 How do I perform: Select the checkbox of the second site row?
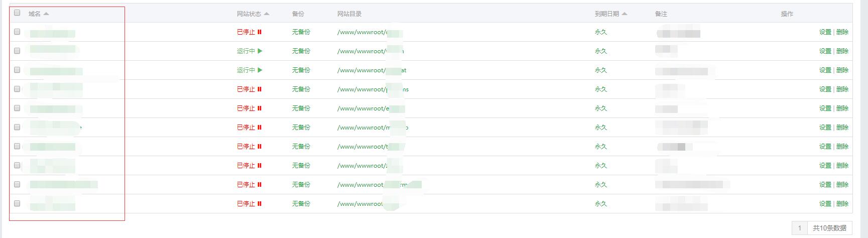point(17,51)
